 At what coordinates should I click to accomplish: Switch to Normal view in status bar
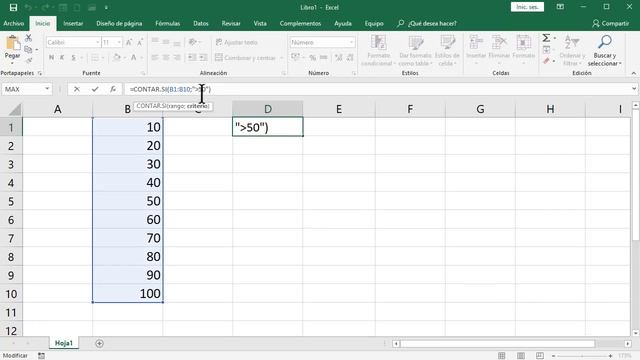pos(502,356)
